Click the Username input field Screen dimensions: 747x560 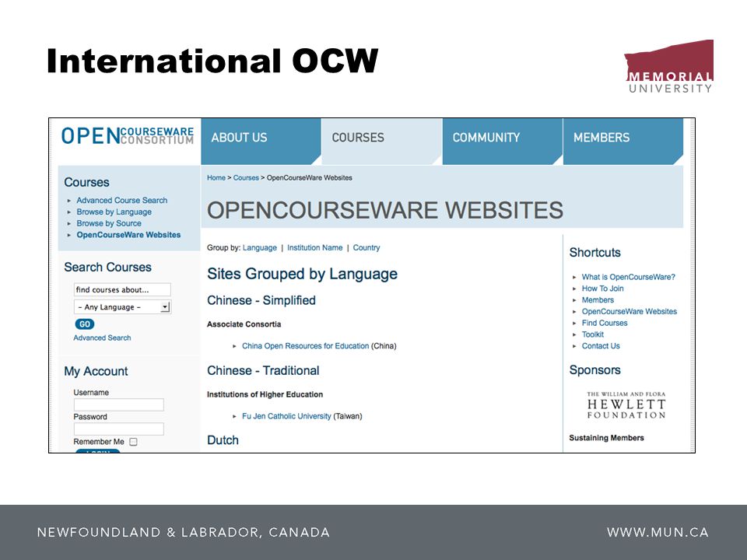tap(118, 404)
